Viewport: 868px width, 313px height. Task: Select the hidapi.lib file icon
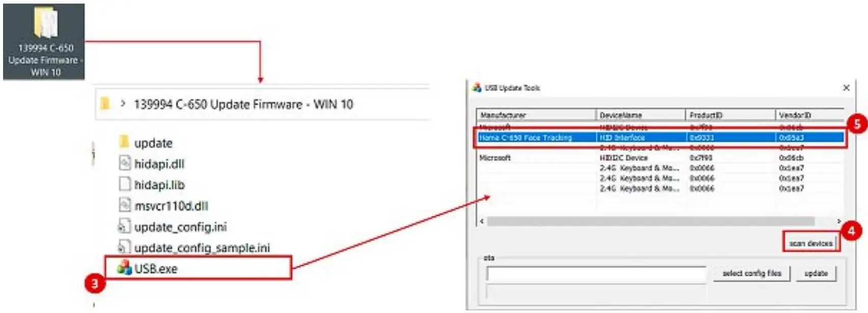click(124, 184)
